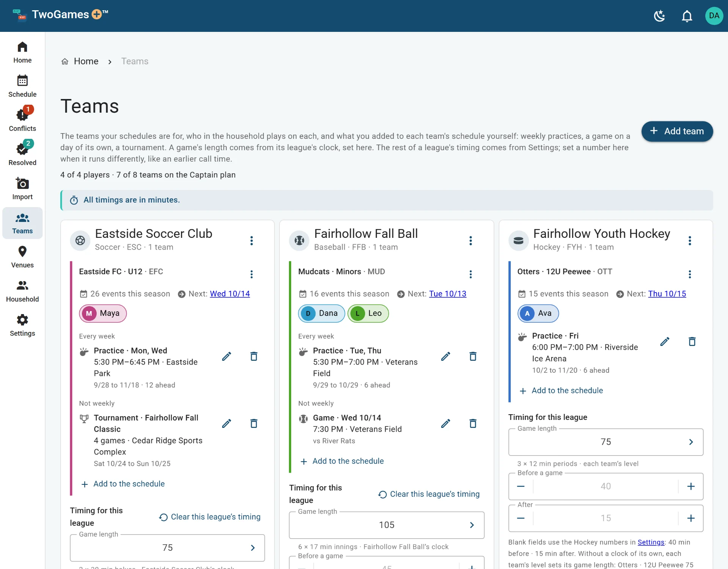Delete Mudcats Tue, Thu practice
Screen dimensions: 728x569
pos(473,357)
